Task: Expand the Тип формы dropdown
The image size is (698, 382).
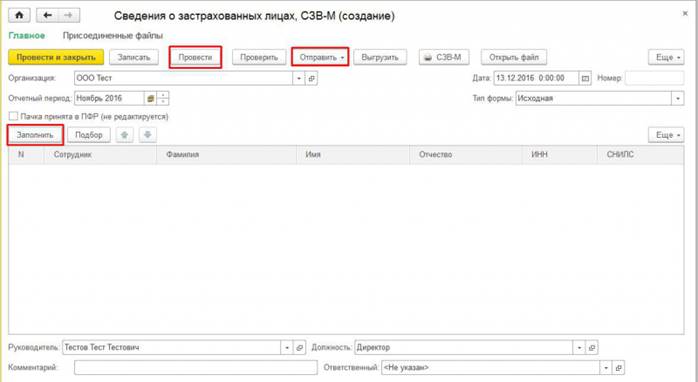Action: click(678, 98)
